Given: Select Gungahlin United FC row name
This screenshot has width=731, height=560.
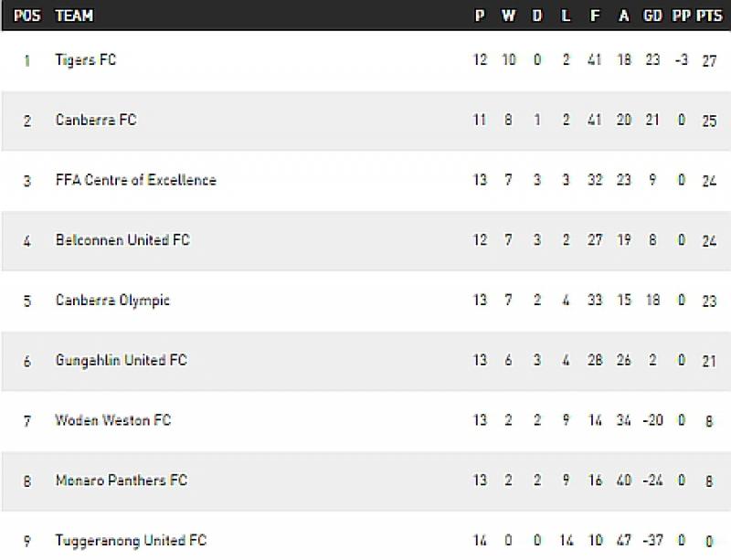Looking at the screenshot, I should (121, 360).
